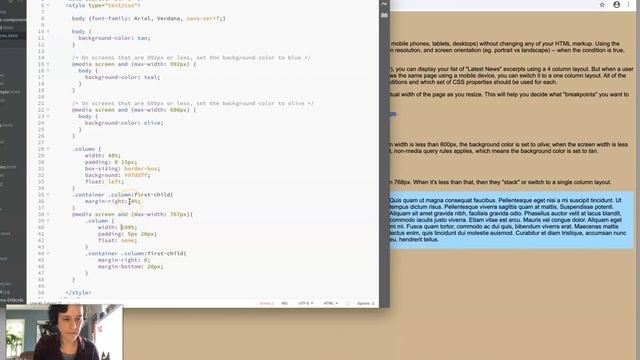The image size is (640, 360).
Task: Bookmark this page with the star icon
Action: (602, 5)
